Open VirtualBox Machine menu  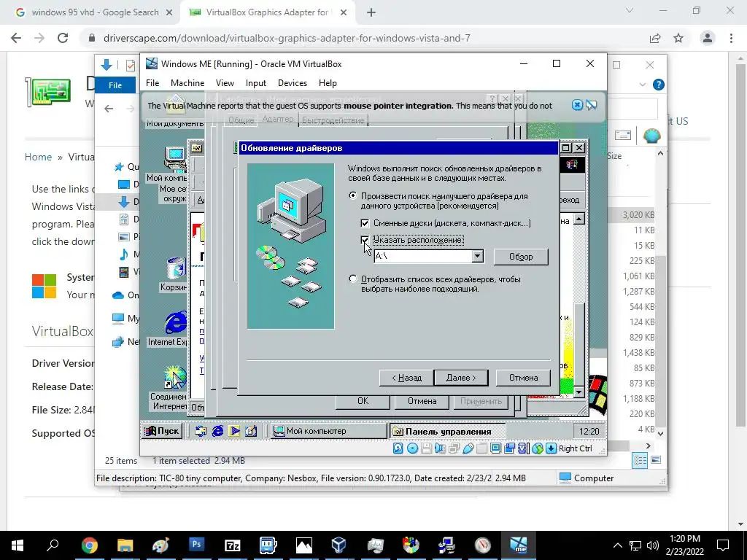(x=187, y=83)
